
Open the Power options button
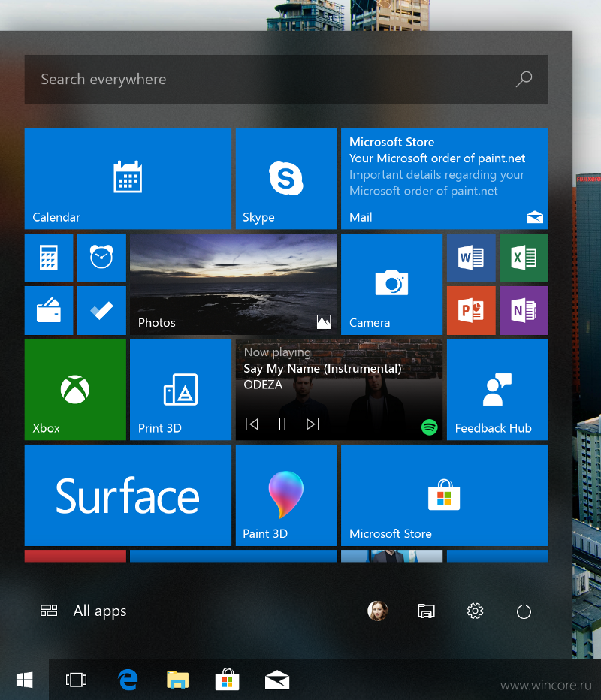click(524, 611)
